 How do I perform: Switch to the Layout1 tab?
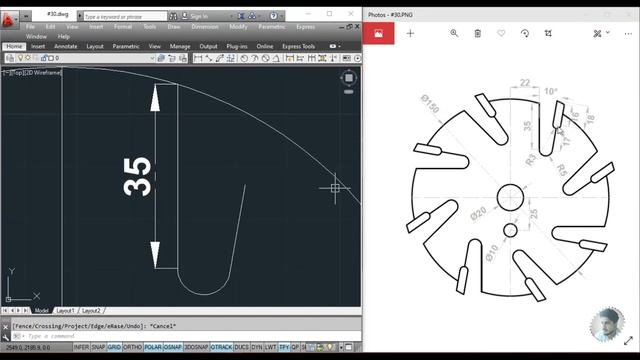(65, 311)
